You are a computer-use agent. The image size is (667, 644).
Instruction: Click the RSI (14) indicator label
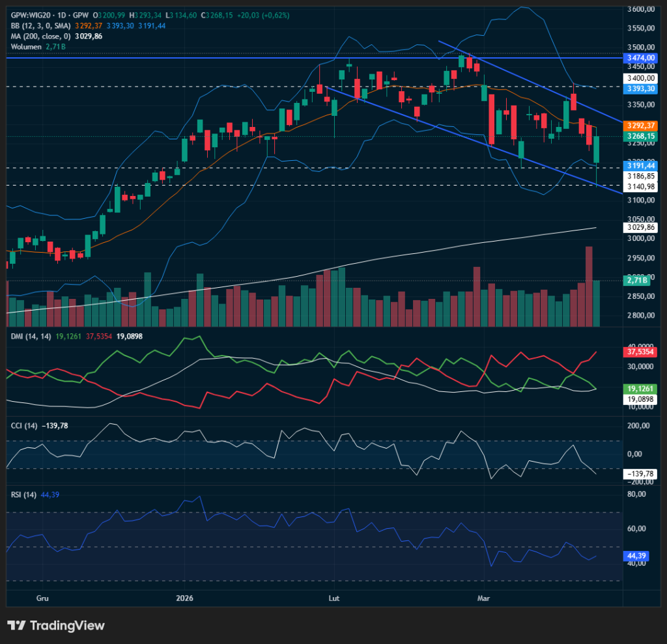click(x=21, y=495)
